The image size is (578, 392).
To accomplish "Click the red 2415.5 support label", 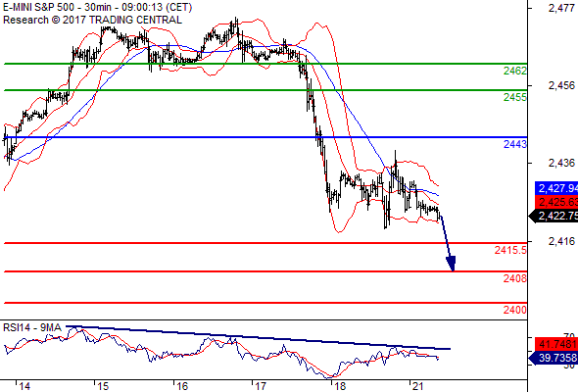I will [x=510, y=251].
